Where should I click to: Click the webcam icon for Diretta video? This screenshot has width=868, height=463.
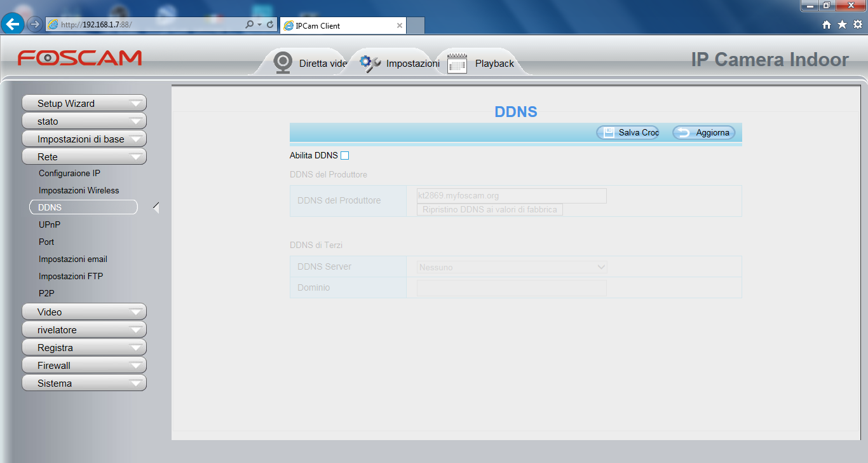click(283, 62)
